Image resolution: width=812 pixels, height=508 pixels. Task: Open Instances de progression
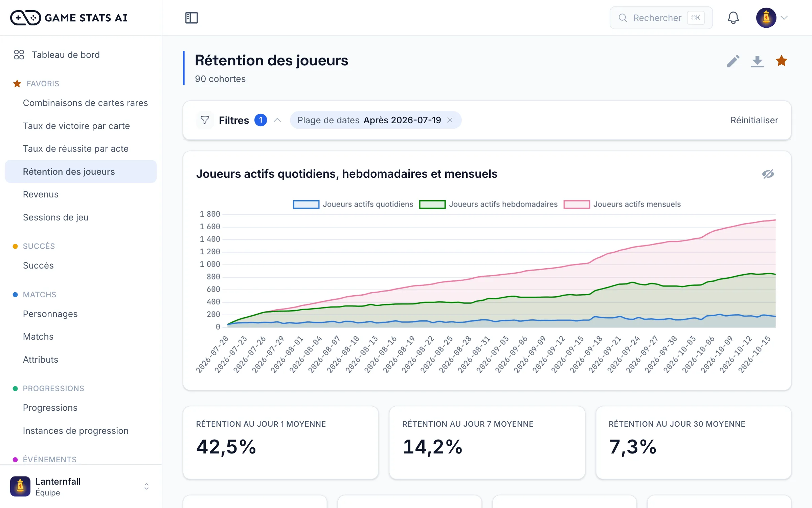tap(81, 431)
